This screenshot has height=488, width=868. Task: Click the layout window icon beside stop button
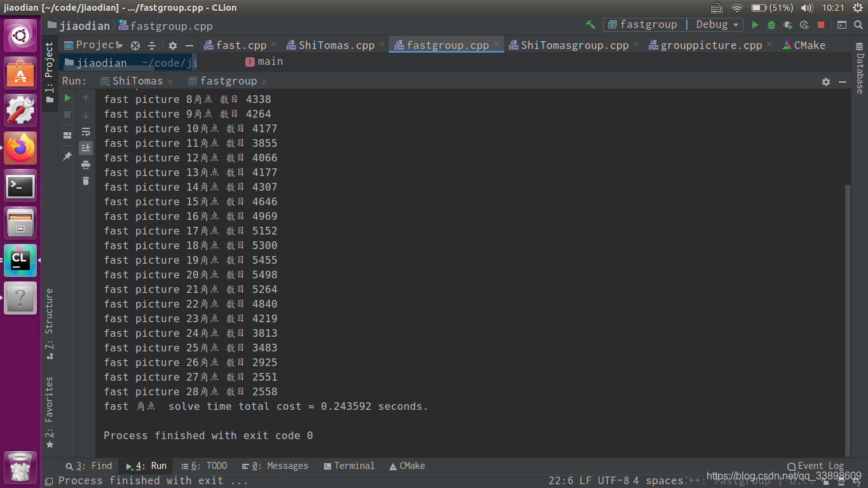(x=842, y=25)
